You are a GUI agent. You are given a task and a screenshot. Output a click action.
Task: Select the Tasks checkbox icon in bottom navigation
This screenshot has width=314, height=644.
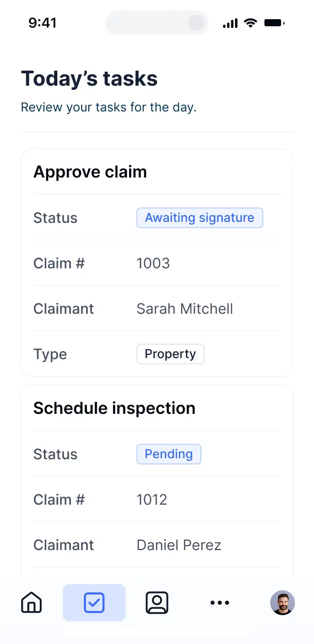pos(94,602)
